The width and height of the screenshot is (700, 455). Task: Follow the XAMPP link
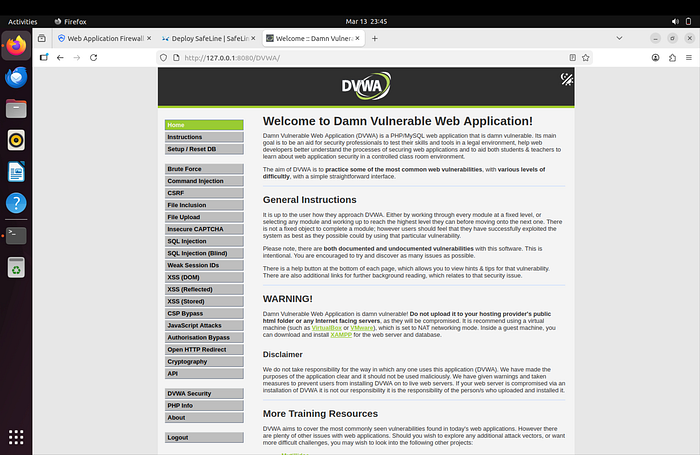click(341, 334)
